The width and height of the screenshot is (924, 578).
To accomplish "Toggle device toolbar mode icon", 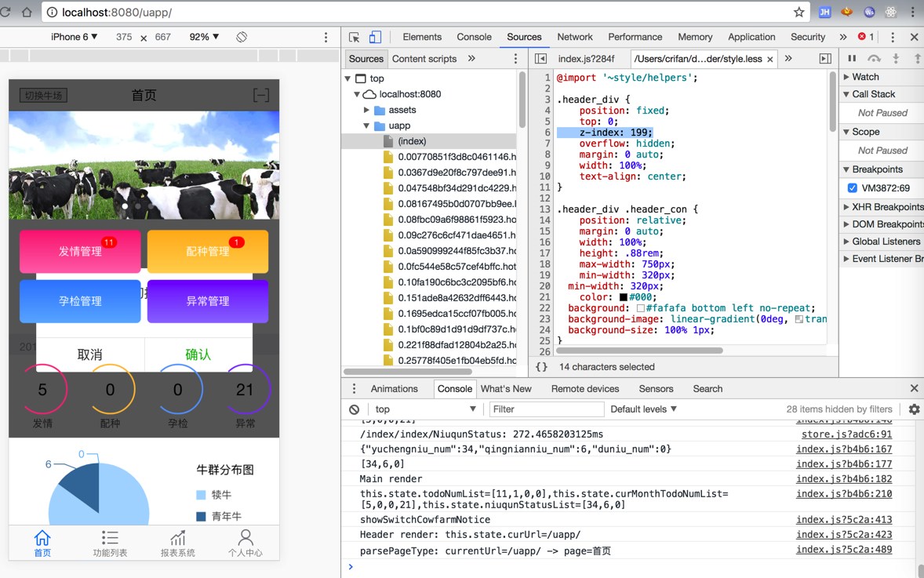I will tap(375, 37).
